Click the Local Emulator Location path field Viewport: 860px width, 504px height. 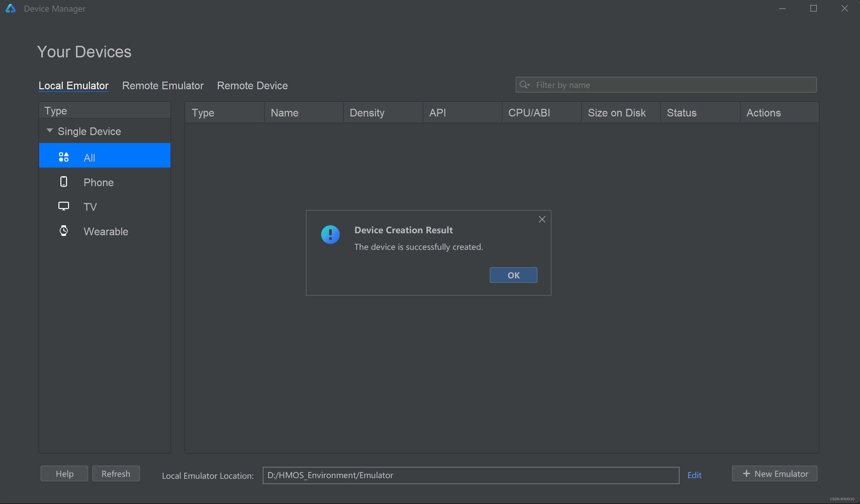(x=470, y=475)
